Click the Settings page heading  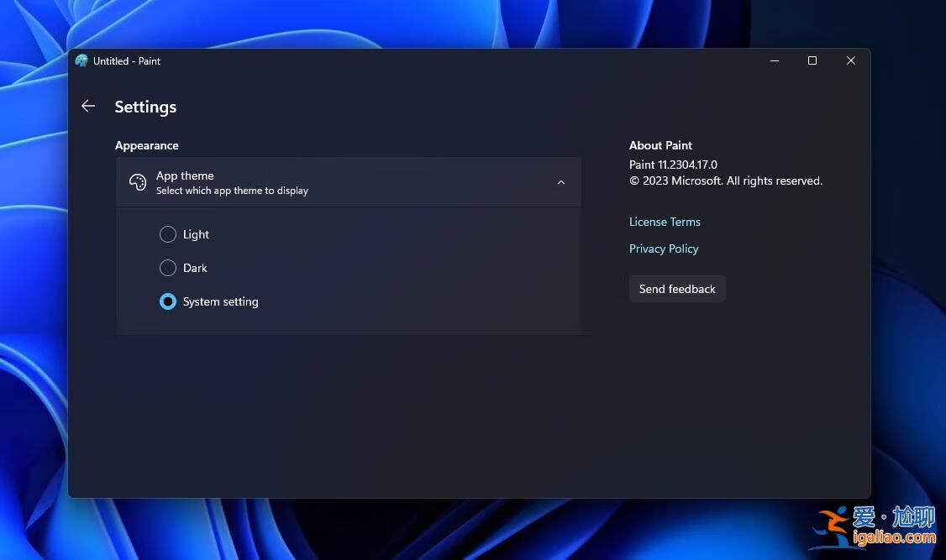[145, 107]
